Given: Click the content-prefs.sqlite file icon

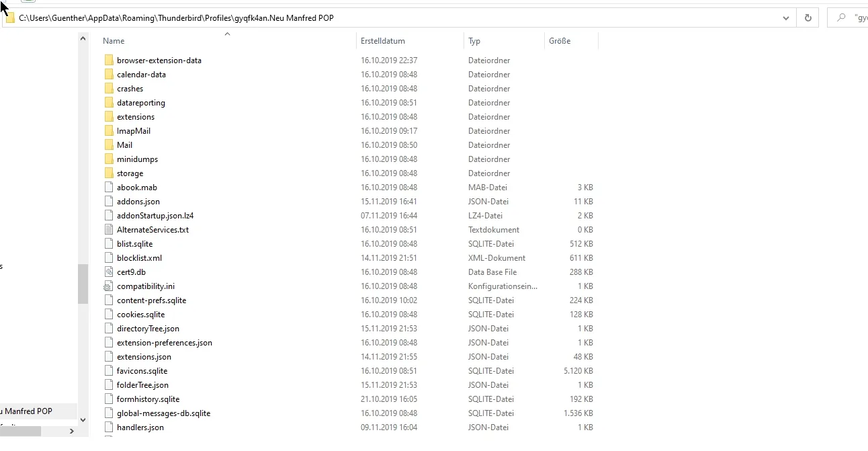Looking at the screenshot, I should [x=109, y=300].
